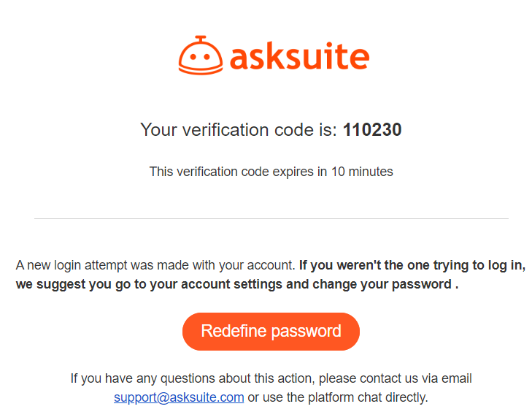Click the 'Your verification code is:' label
This screenshot has width=532, height=420.
(239, 130)
